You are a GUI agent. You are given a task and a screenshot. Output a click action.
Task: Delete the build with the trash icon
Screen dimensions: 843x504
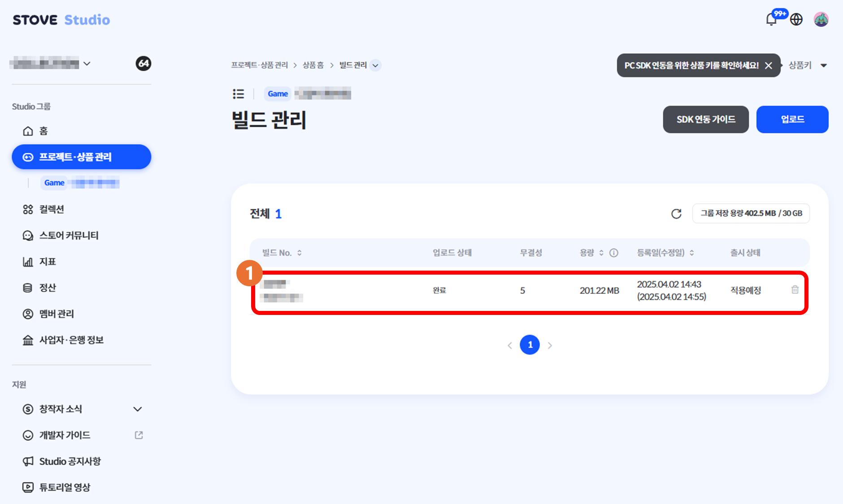tap(795, 290)
